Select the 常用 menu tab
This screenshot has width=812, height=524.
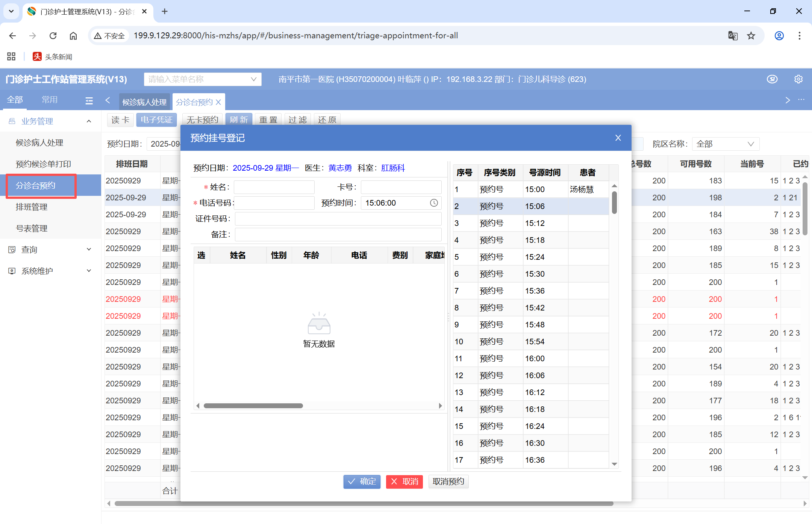[x=50, y=100]
